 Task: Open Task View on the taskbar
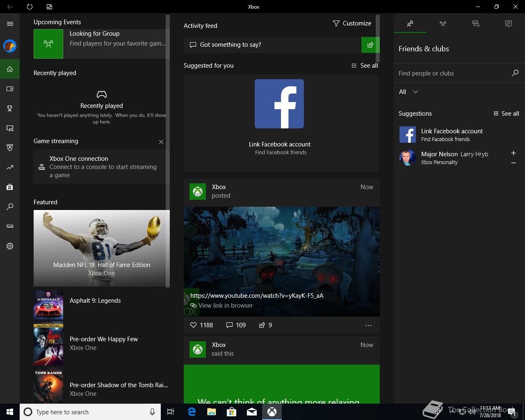point(171,412)
